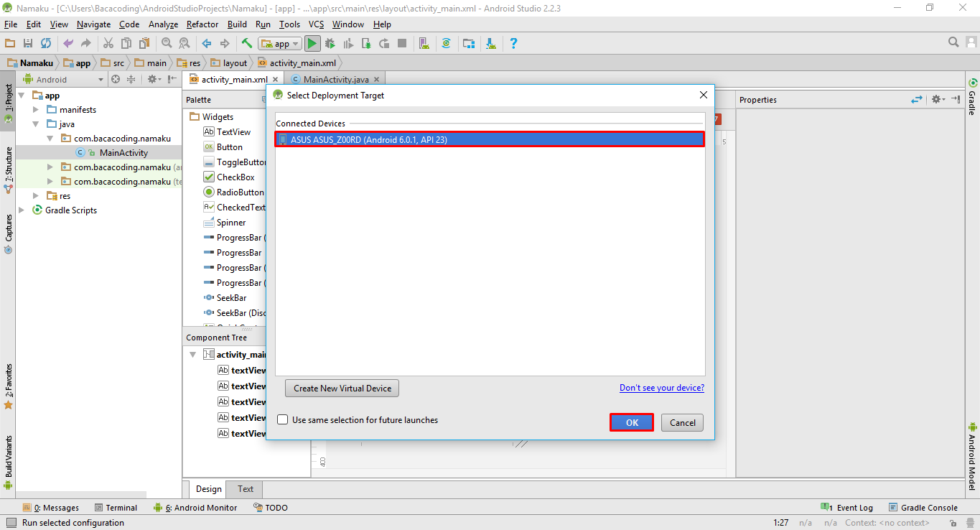The height and width of the screenshot is (530, 980).
Task: Open the Build menu
Action: 237,24
